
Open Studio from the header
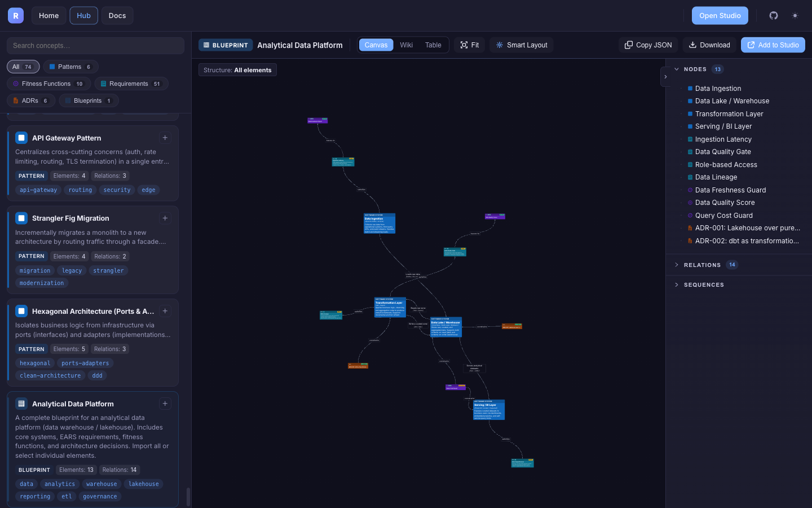point(720,15)
